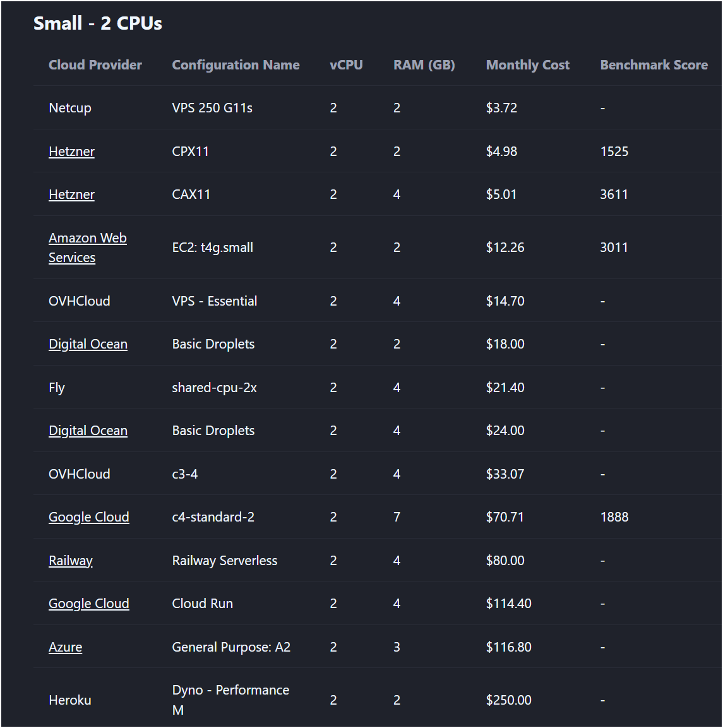Image resolution: width=723 pixels, height=728 pixels.
Task: Click the Configuration Name column header
Action: coord(236,64)
